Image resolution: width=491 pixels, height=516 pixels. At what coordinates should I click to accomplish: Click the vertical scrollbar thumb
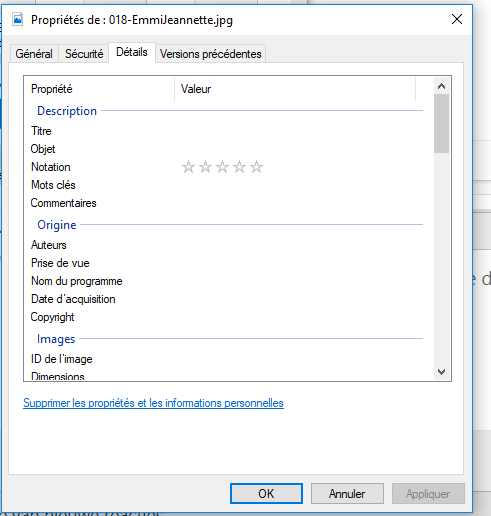click(441, 123)
